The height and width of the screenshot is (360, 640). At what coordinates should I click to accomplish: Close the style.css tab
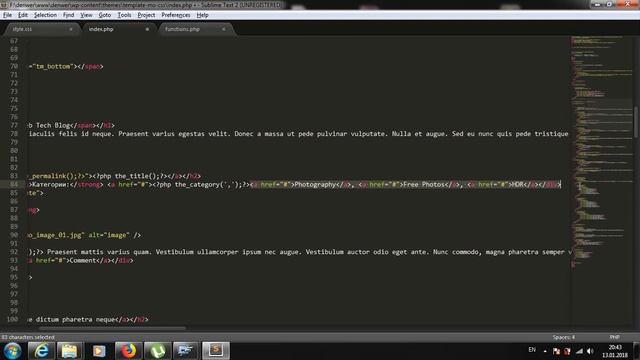point(71,29)
